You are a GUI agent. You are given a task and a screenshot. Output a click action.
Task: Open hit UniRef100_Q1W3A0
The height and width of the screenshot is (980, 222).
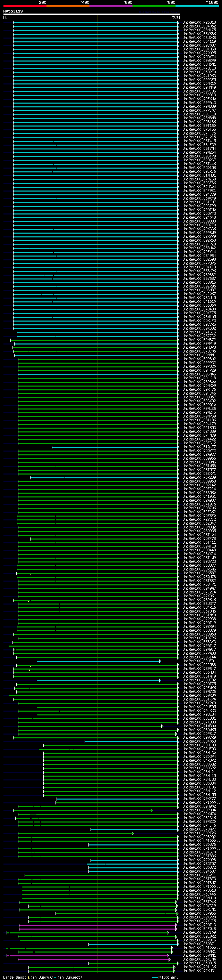click(x=199, y=726)
